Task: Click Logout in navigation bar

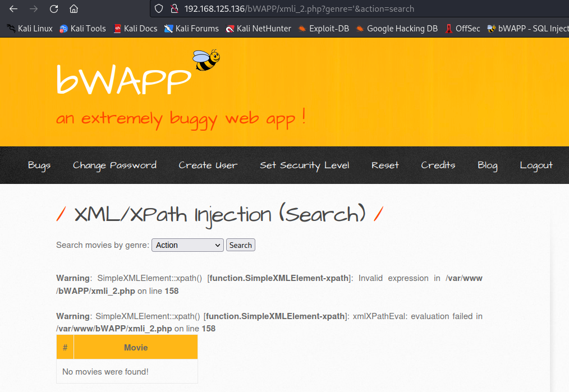Action: pos(536,165)
